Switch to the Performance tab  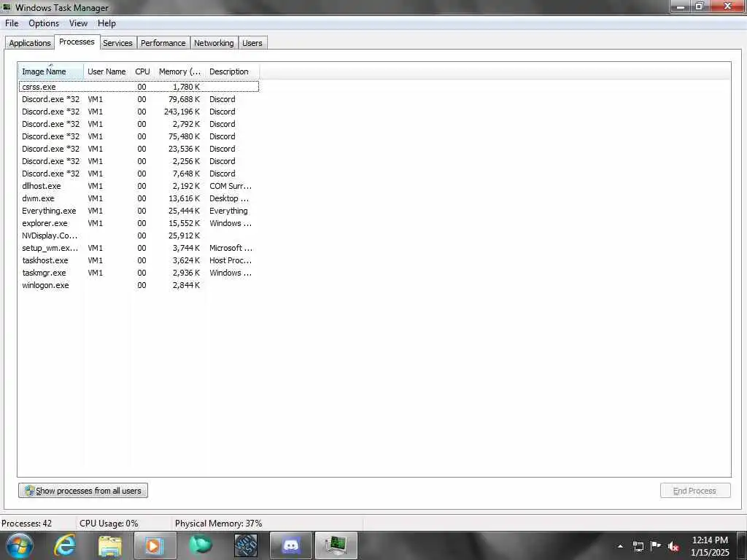[x=163, y=43]
